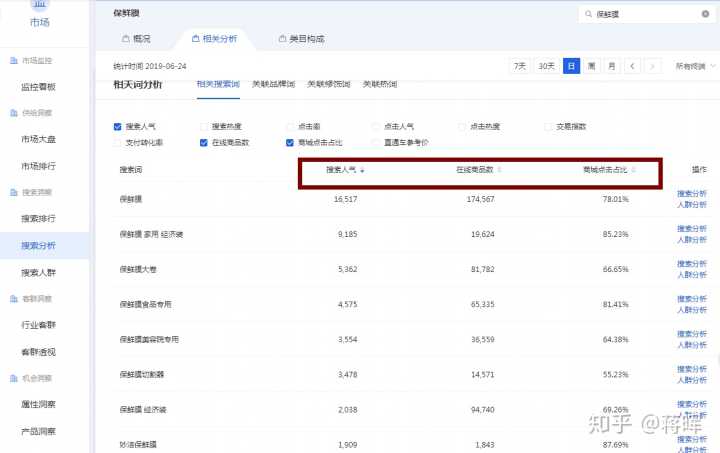Enable the 搜索热度 checkbox
Screen dimensions: 720x453
point(204,127)
